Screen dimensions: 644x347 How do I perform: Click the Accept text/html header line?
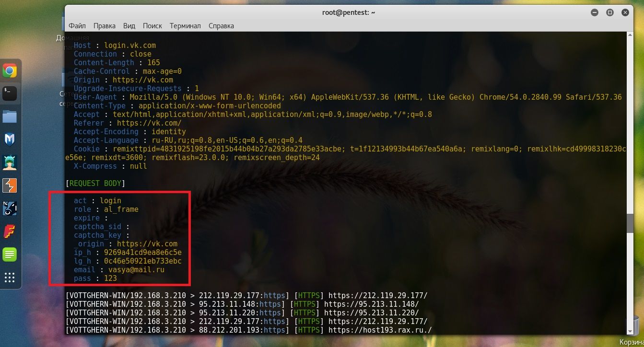[253, 115]
